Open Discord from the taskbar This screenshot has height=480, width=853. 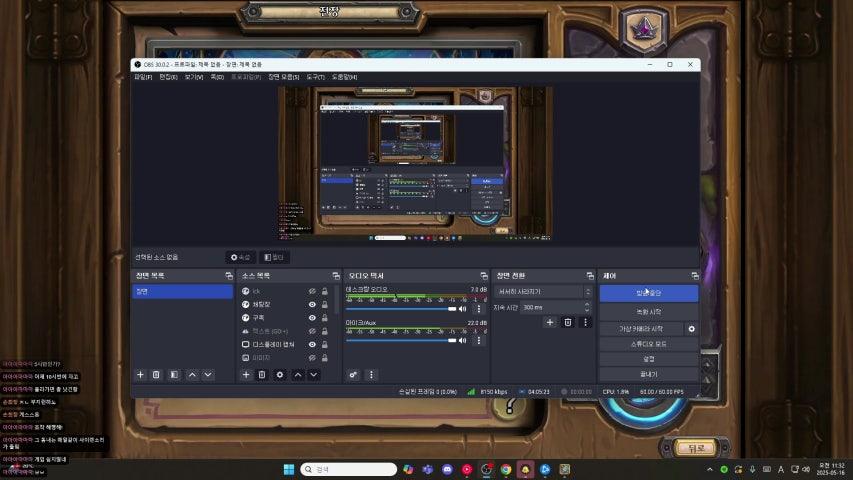[447, 469]
